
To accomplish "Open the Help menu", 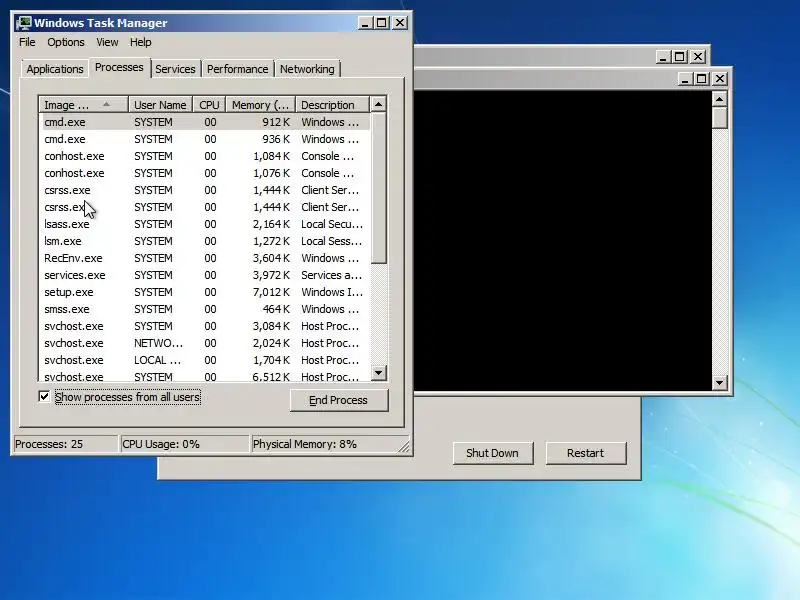I will click(x=140, y=42).
